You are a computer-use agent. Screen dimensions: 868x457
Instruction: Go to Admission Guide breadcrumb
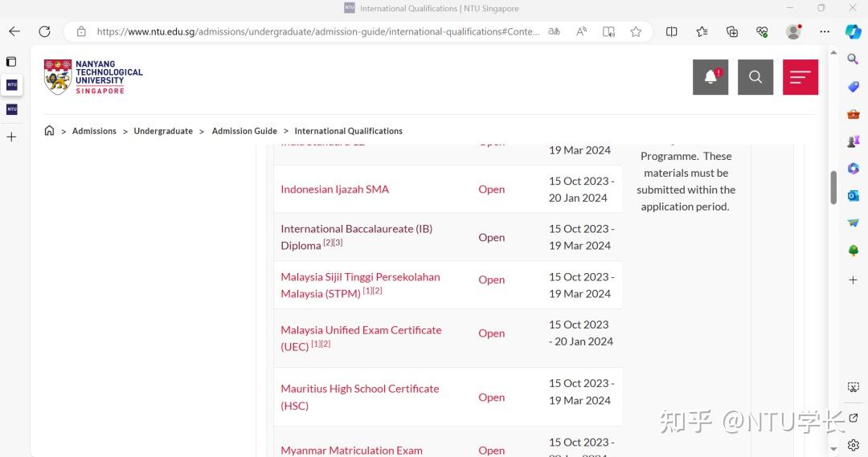point(244,131)
